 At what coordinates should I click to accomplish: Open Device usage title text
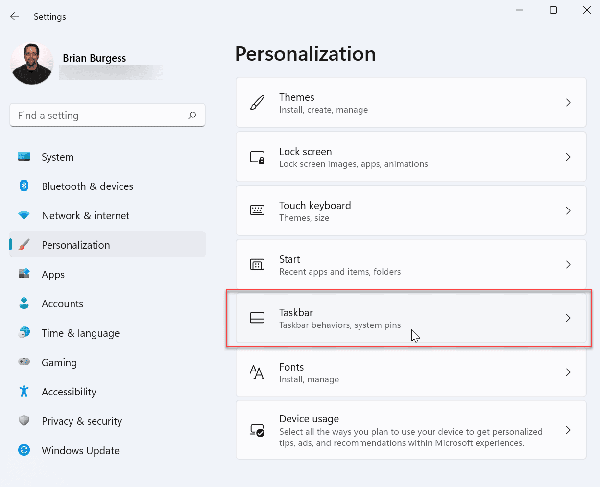point(309,419)
